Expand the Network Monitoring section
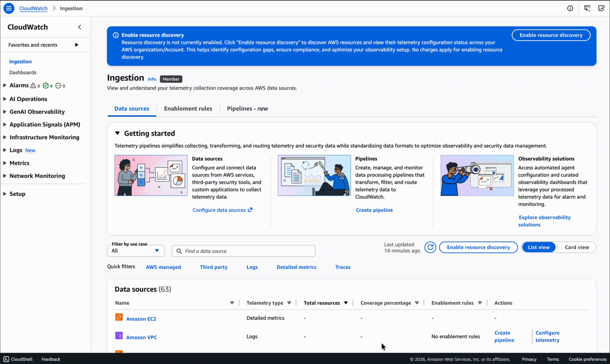 pyautogui.click(x=5, y=176)
